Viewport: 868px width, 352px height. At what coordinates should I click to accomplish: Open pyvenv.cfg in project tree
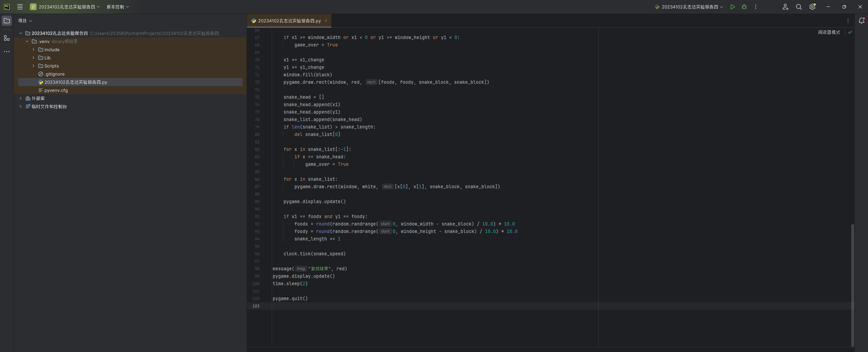(56, 90)
